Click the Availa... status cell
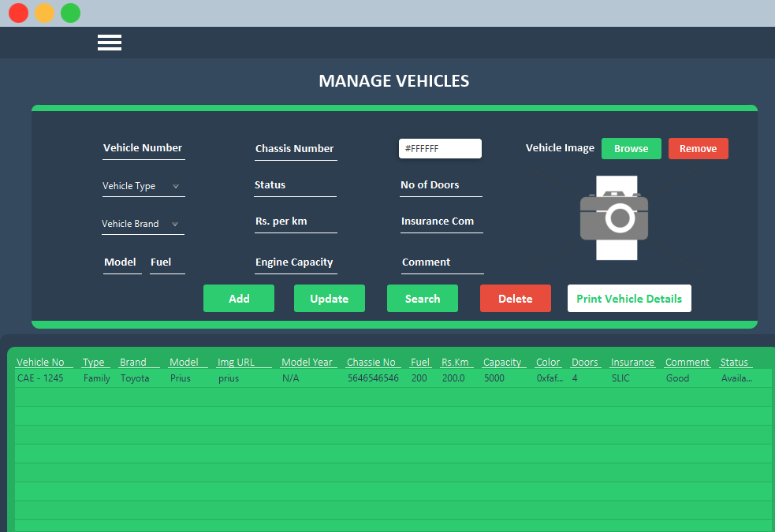Image resolution: width=775 pixels, height=532 pixels. coord(737,378)
